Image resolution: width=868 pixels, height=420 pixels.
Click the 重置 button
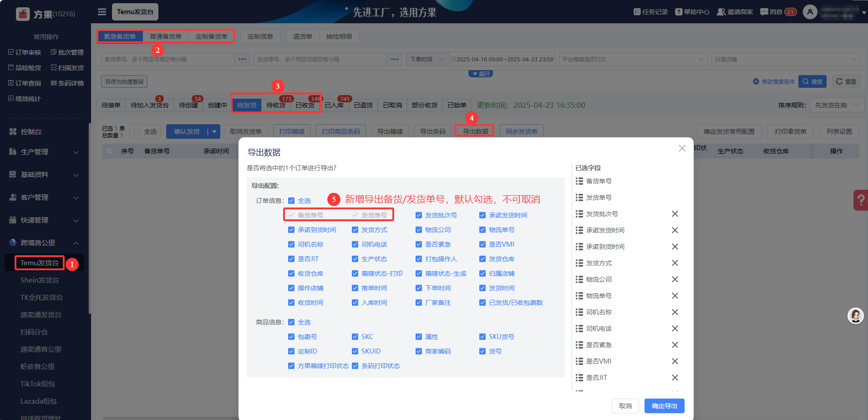(846, 81)
